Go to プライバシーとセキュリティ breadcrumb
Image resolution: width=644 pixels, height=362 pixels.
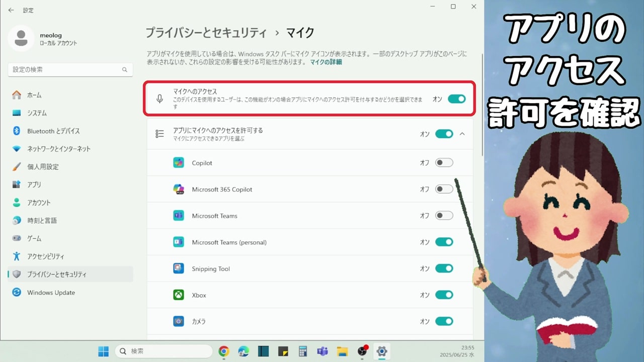pos(206,33)
